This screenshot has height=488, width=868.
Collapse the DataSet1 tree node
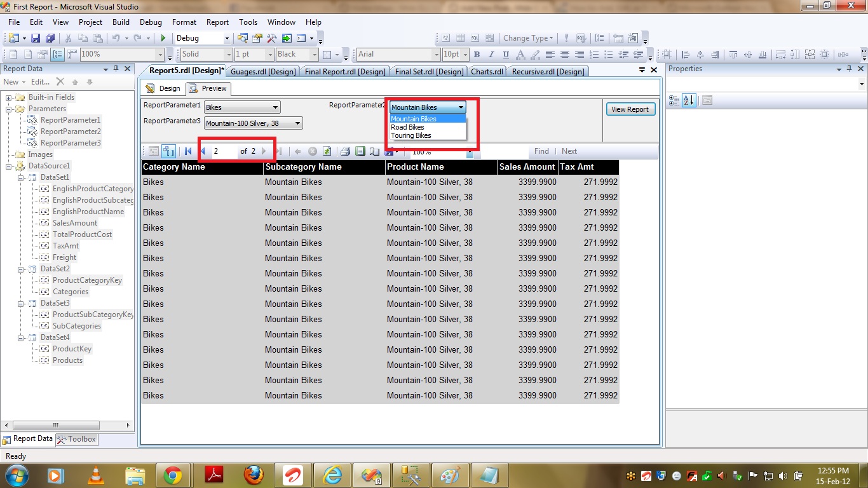pyautogui.click(x=21, y=177)
